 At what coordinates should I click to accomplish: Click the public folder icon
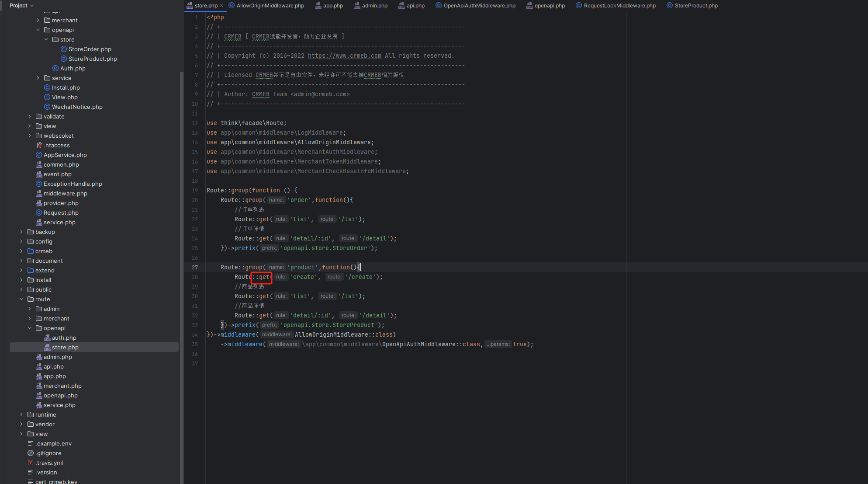point(31,290)
